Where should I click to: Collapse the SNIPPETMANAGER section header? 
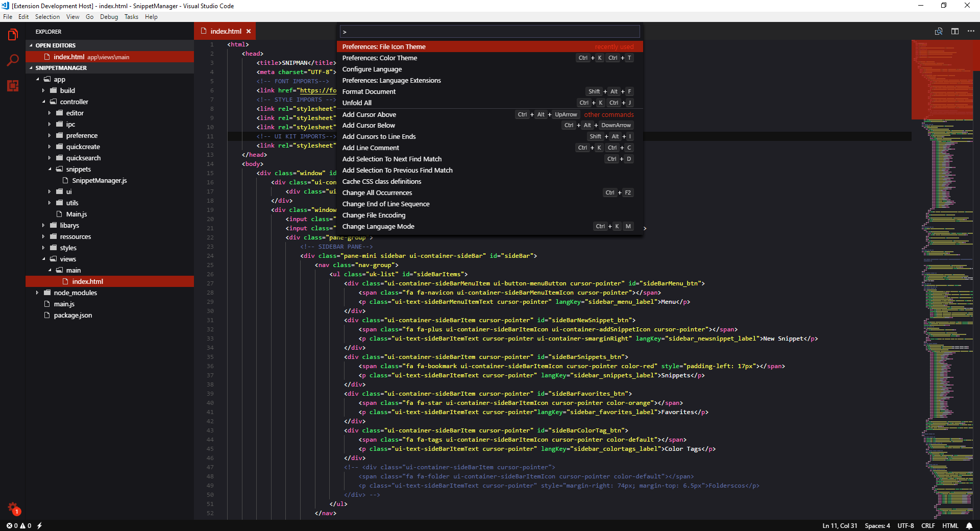(x=110, y=68)
